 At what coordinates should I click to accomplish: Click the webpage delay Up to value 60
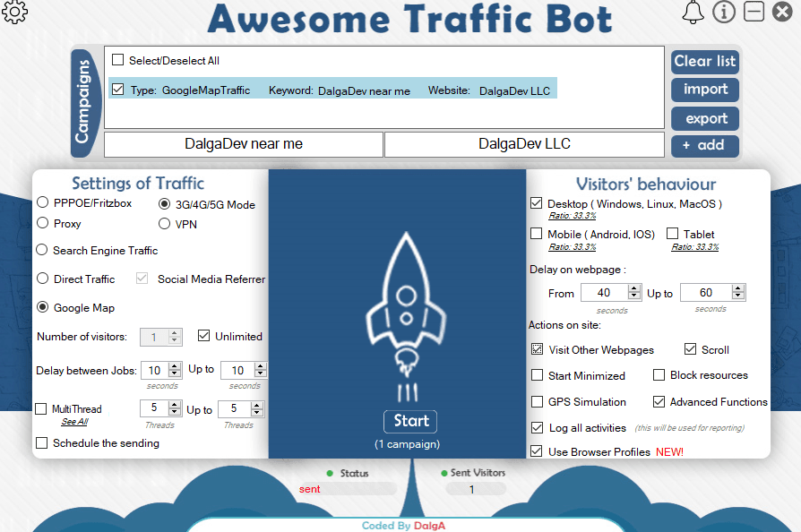point(706,293)
